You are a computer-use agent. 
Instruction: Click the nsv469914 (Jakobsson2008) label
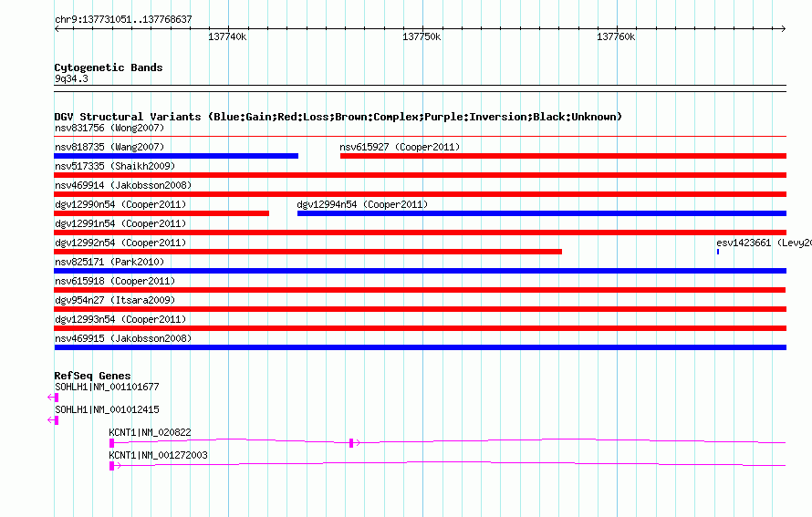(123, 185)
